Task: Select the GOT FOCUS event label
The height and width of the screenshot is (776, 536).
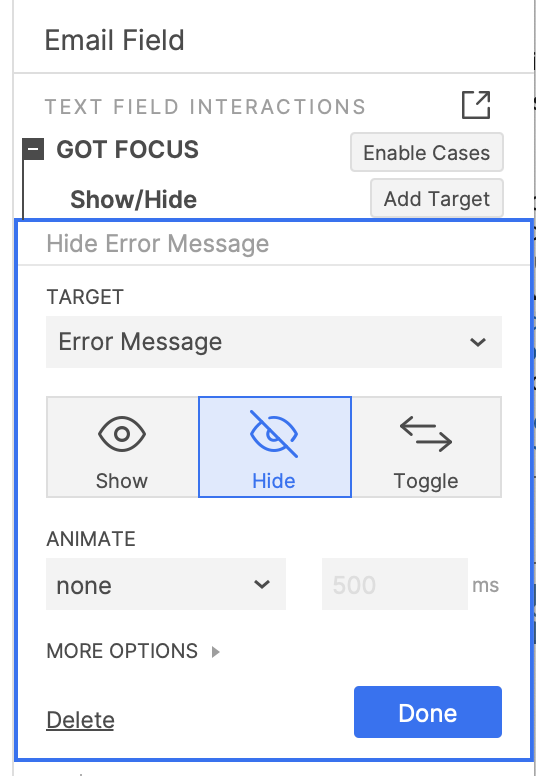Action: tap(128, 149)
